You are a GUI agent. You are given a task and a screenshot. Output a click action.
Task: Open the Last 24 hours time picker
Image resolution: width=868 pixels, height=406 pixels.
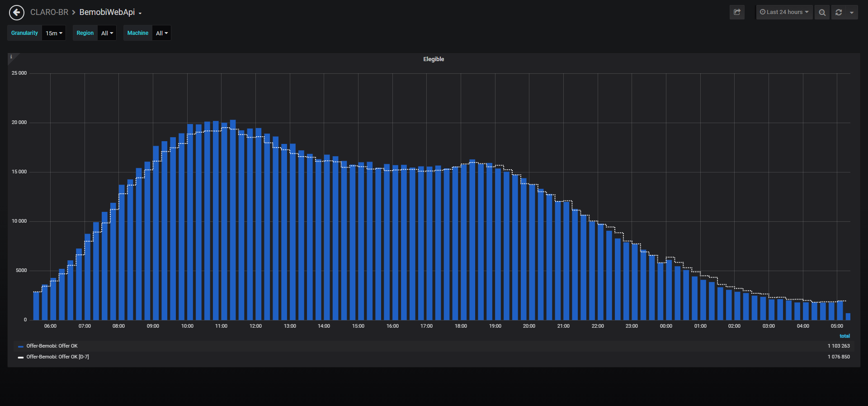784,12
